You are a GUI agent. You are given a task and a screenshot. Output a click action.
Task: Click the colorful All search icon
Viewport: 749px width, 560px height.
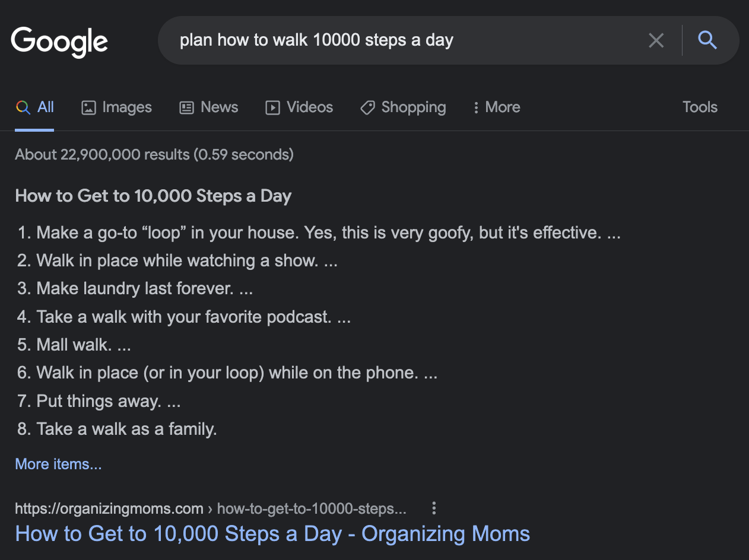[x=23, y=107]
